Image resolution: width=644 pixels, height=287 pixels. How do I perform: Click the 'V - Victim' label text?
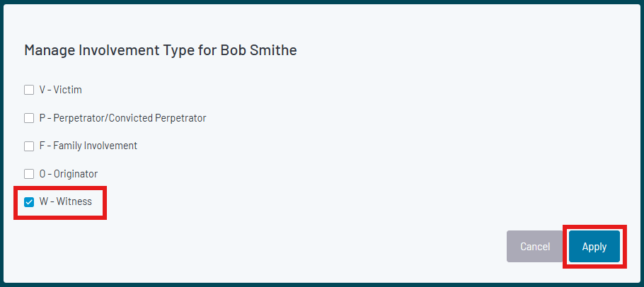click(60, 90)
